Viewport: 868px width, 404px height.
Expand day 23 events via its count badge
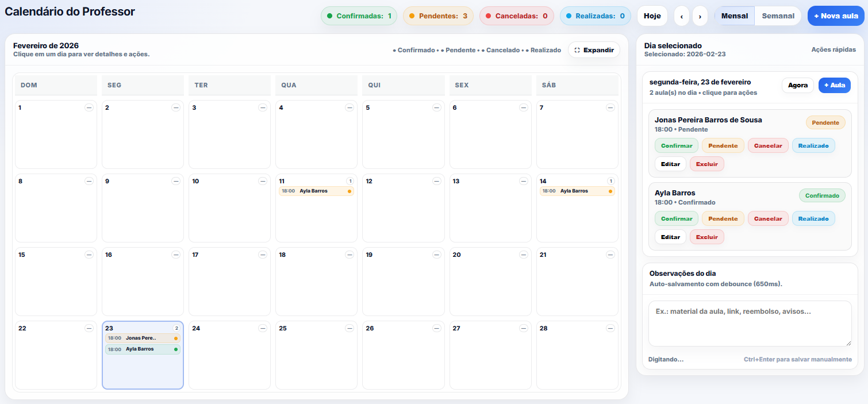click(176, 328)
